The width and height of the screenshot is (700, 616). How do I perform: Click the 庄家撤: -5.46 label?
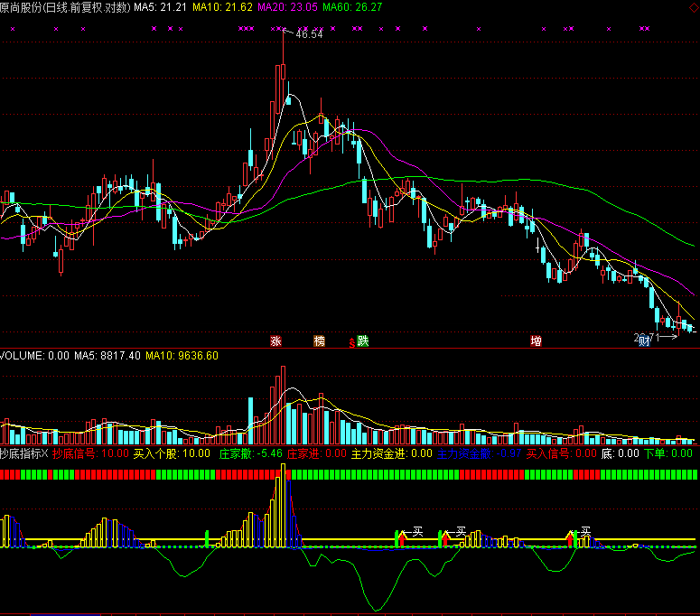tap(251, 453)
